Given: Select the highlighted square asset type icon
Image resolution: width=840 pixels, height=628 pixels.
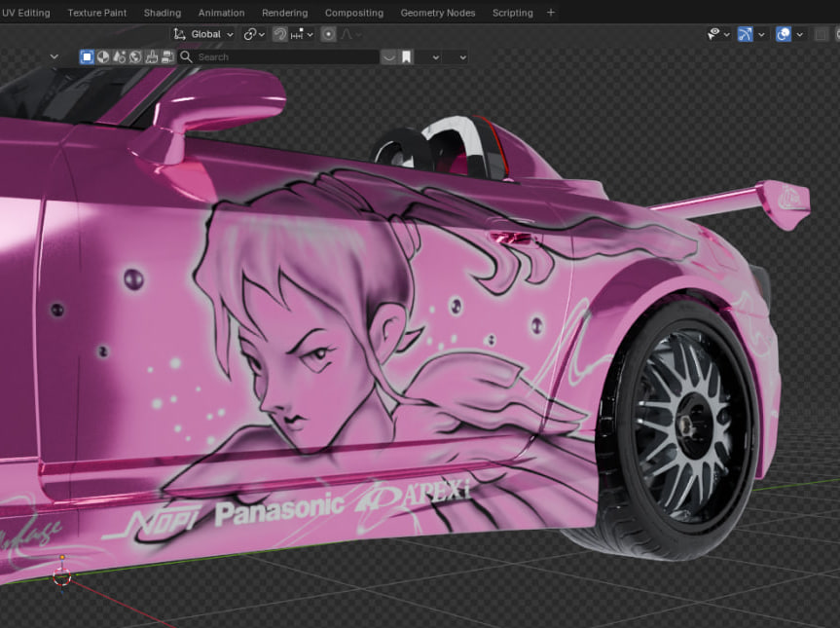Looking at the screenshot, I should pyautogui.click(x=87, y=56).
